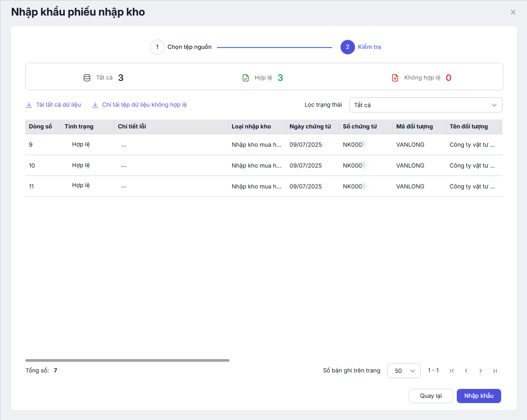Image resolution: width=527 pixels, height=420 pixels.
Task: Go to next page of records
Action: pos(480,371)
